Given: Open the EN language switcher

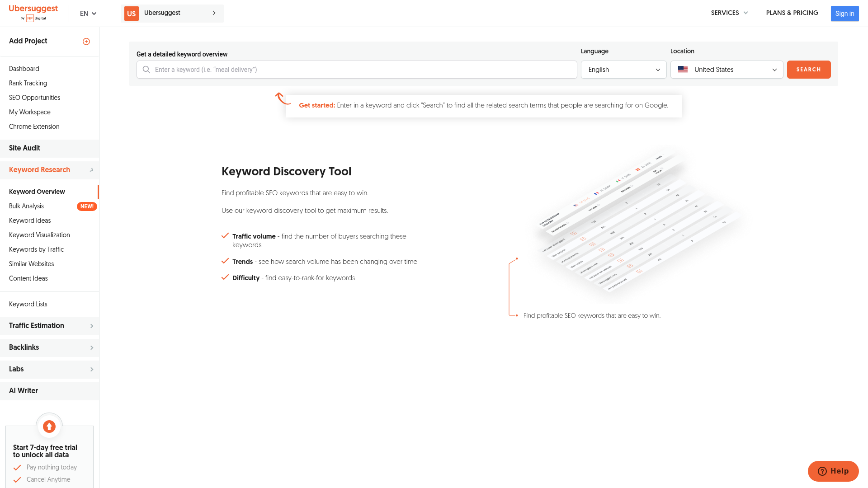Looking at the screenshot, I should click(x=88, y=14).
